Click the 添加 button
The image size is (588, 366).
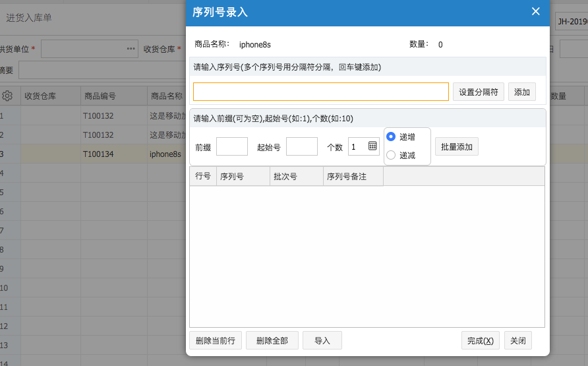coord(522,92)
